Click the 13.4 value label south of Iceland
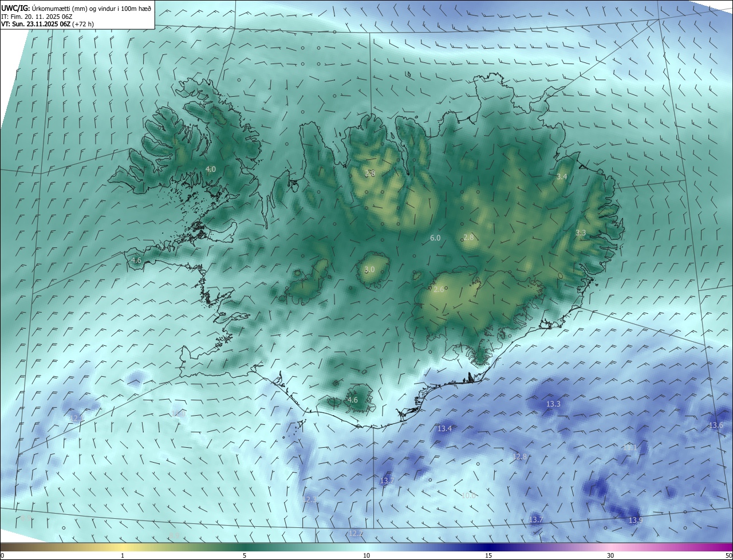The height and width of the screenshot is (560, 733). click(444, 428)
